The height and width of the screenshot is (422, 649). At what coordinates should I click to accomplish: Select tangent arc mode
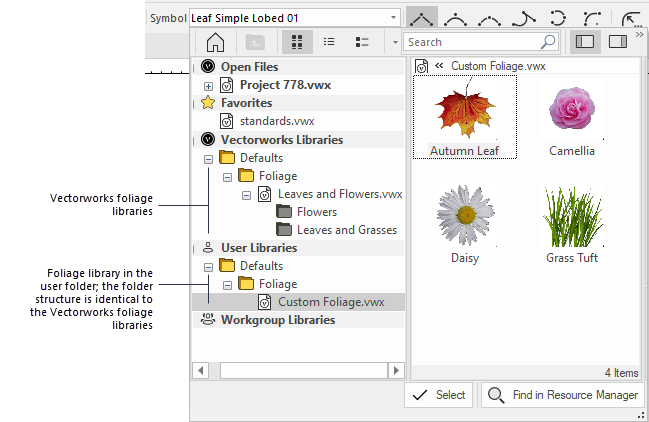pos(524,19)
